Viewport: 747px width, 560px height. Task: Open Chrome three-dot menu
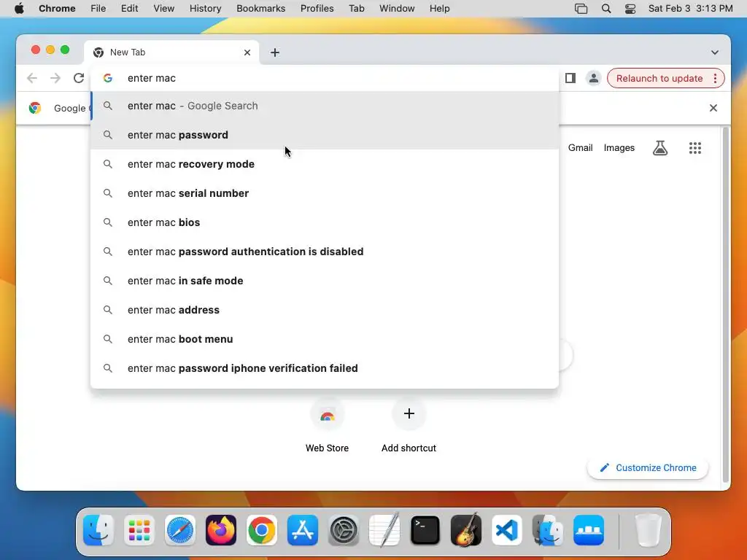click(x=715, y=78)
